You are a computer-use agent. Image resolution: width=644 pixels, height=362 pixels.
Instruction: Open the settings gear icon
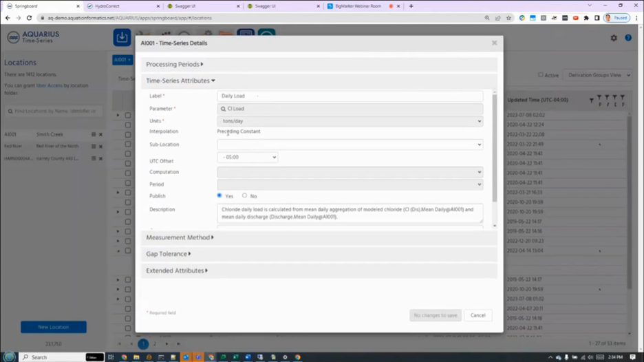(614, 38)
